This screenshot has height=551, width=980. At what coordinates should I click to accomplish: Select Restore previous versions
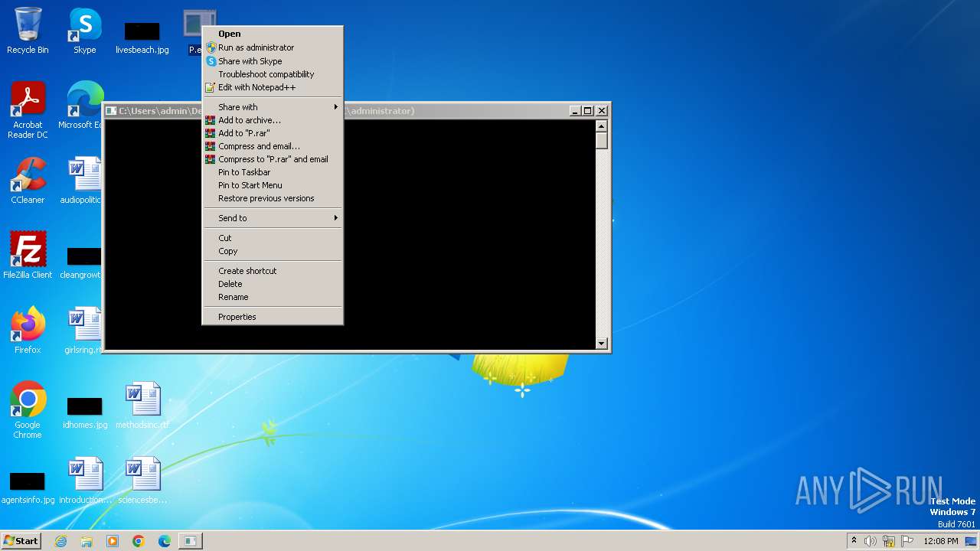(273, 198)
